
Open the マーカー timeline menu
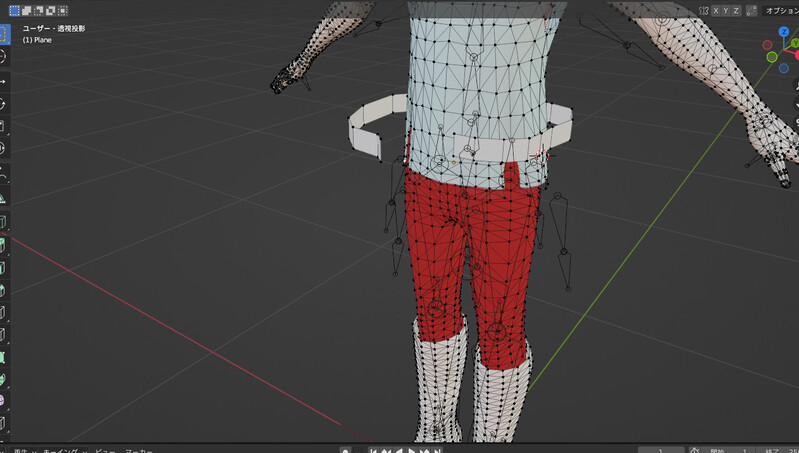click(139, 450)
